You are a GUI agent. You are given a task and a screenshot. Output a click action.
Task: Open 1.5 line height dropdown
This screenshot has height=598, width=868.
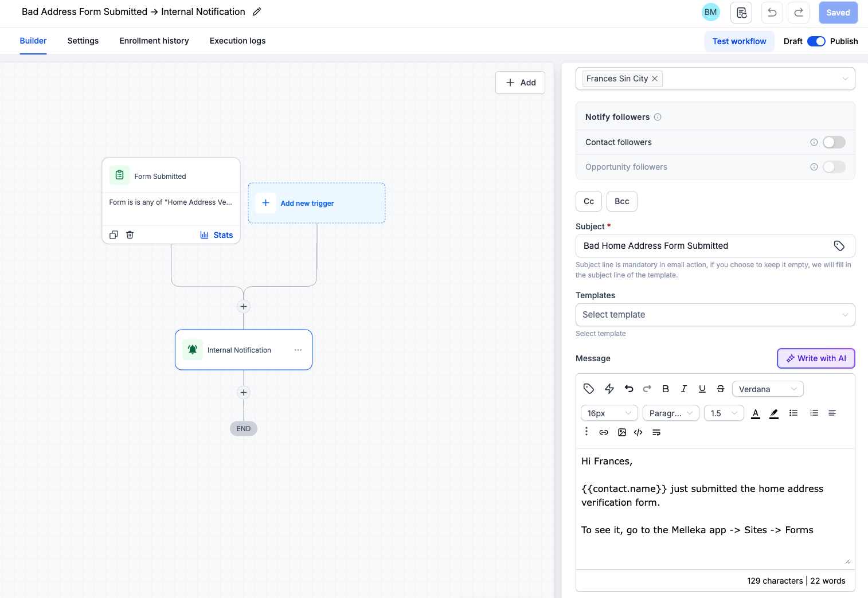click(724, 413)
